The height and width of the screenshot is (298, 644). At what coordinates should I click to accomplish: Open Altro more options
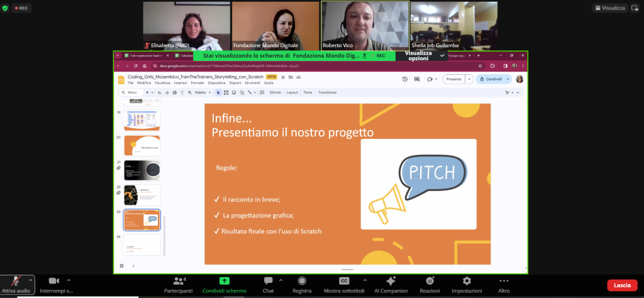click(x=504, y=284)
